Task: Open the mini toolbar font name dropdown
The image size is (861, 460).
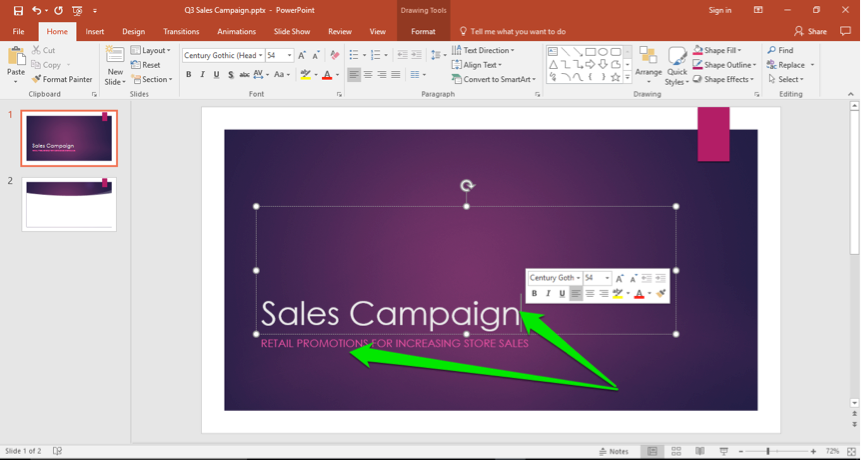Action: click(x=578, y=278)
